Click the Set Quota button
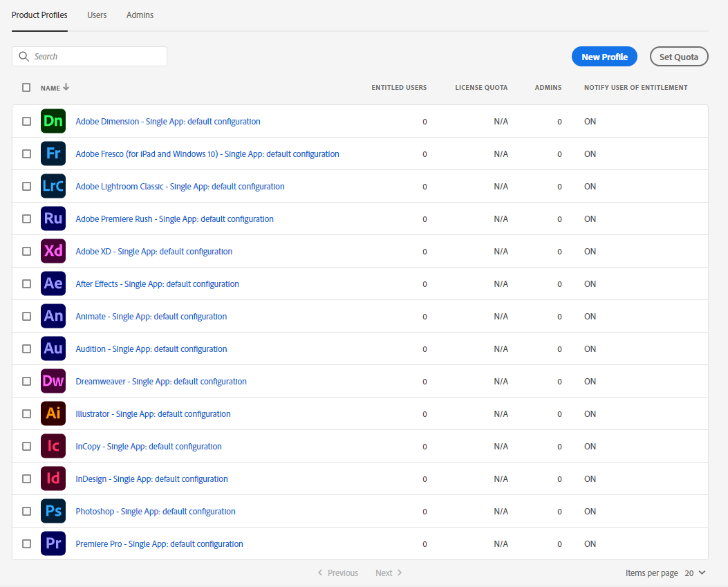Image resolution: width=728 pixels, height=587 pixels. [x=679, y=57]
